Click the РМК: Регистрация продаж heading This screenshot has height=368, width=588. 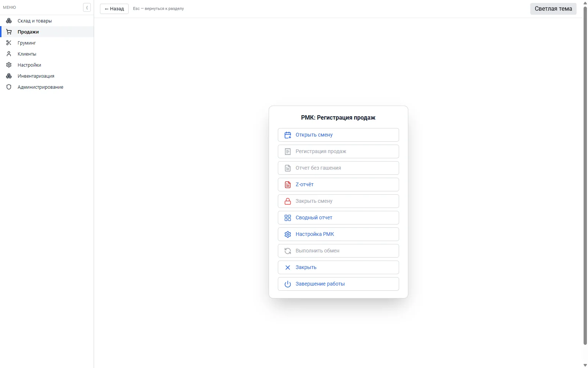pos(338,118)
